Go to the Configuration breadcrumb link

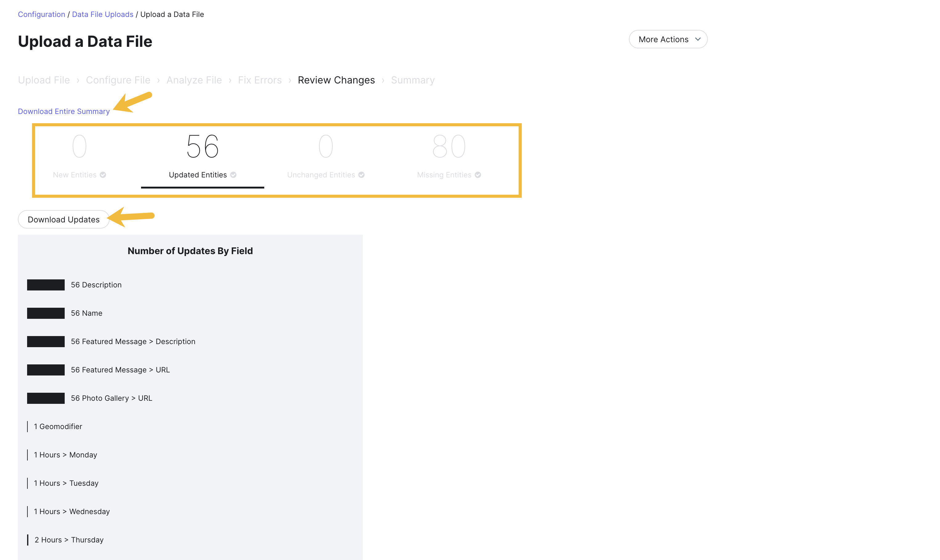pos(42,14)
